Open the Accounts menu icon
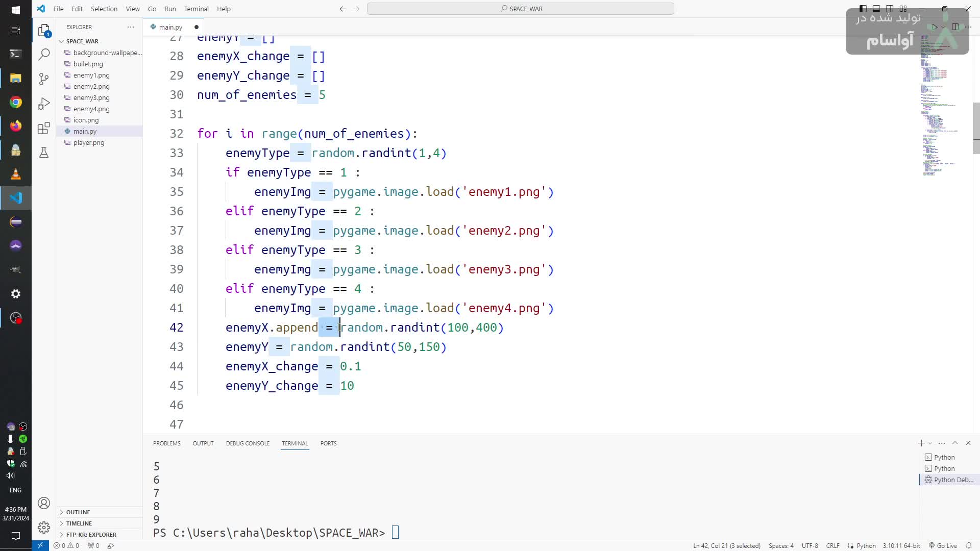980x551 pixels. [44, 503]
